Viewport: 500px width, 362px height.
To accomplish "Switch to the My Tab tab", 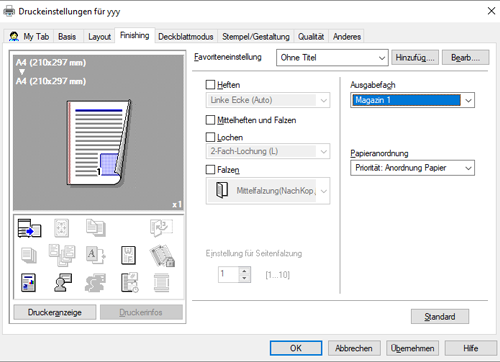I will 29,36.
